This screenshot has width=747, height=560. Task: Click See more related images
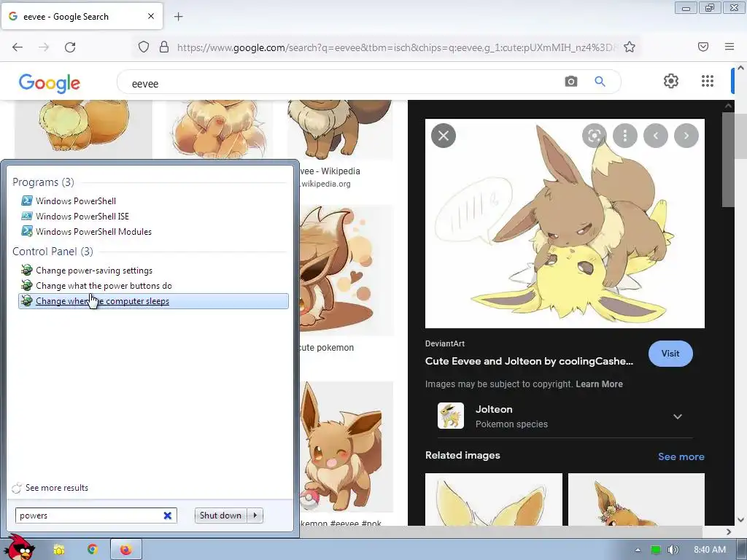681,456
